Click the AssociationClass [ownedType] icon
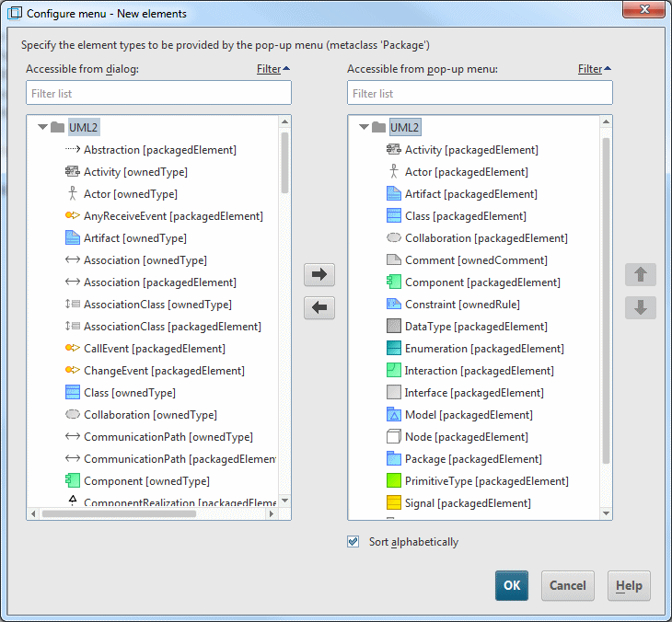The image size is (672, 622). [73, 305]
